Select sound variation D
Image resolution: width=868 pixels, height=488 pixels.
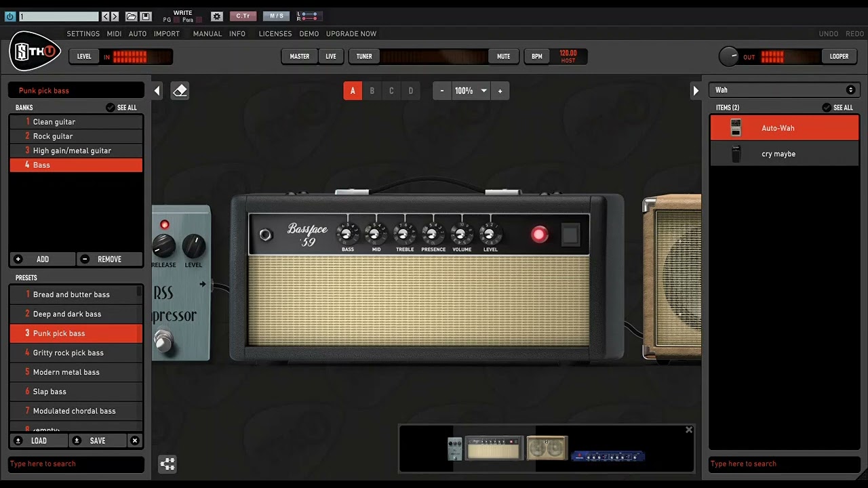pos(410,91)
